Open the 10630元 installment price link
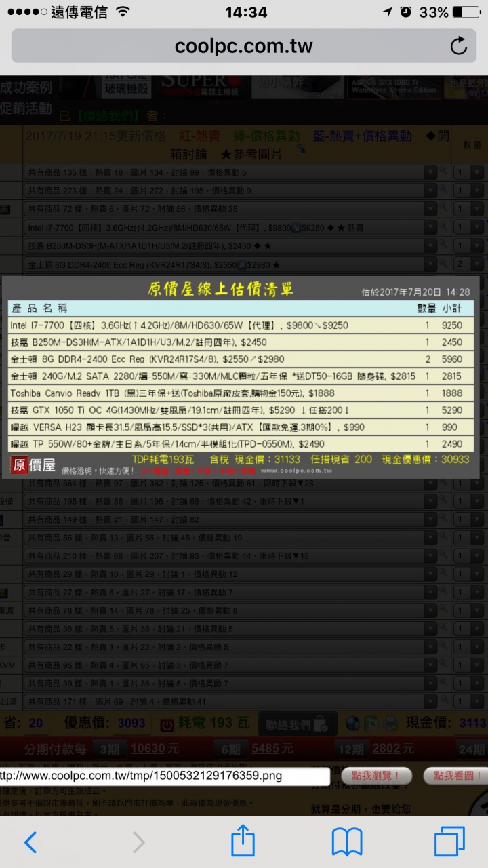Image resolution: width=488 pixels, height=868 pixels. (155, 749)
